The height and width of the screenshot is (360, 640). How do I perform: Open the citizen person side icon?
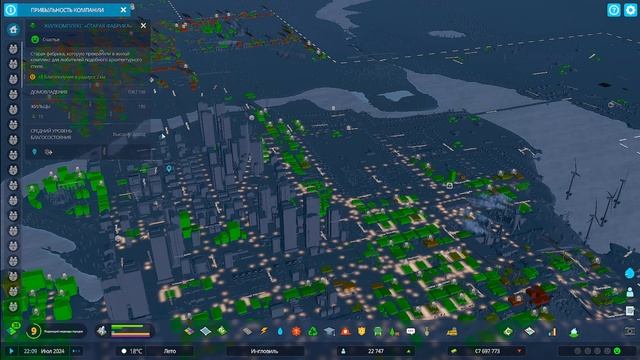(630, 291)
